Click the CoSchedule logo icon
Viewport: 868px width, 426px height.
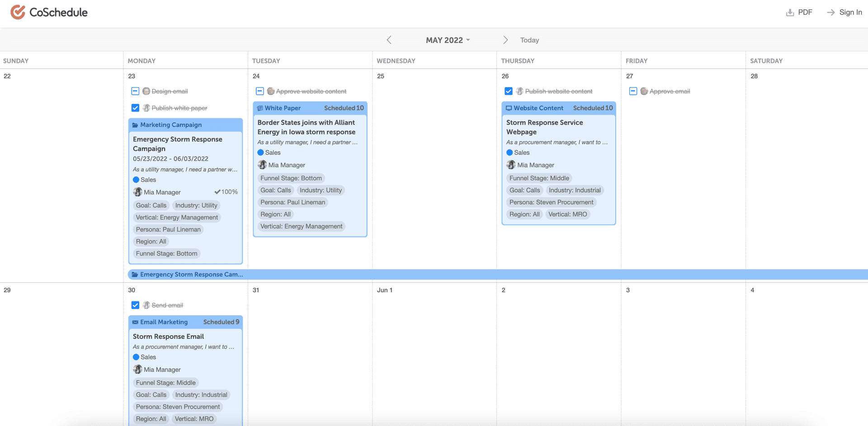coord(18,12)
